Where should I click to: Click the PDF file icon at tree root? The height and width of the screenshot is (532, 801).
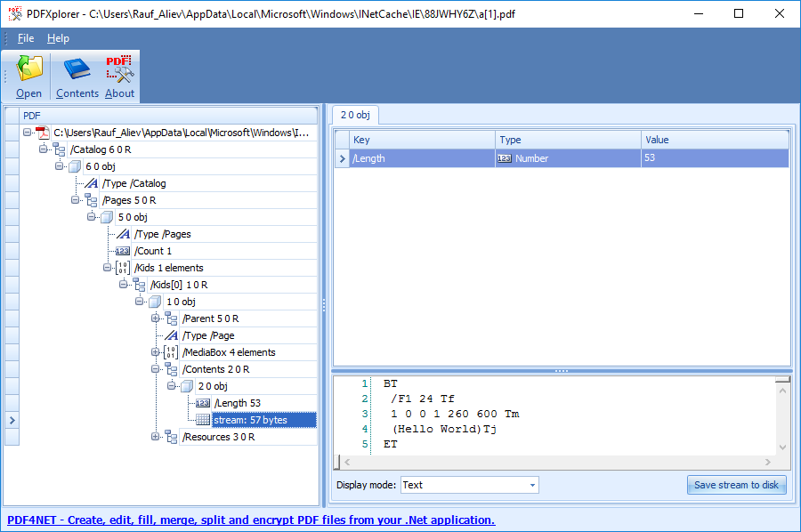point(43,133)
